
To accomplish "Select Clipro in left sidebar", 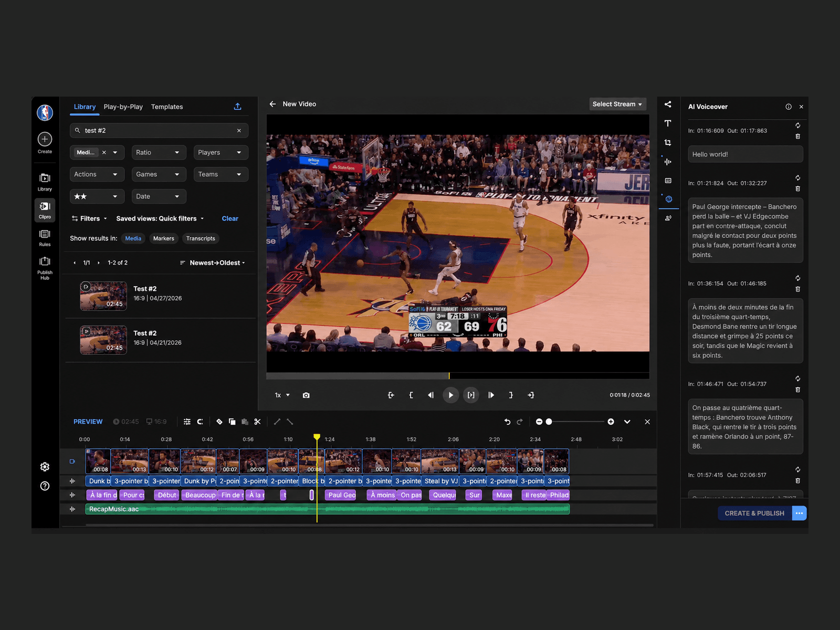I will tap(45, 209).
